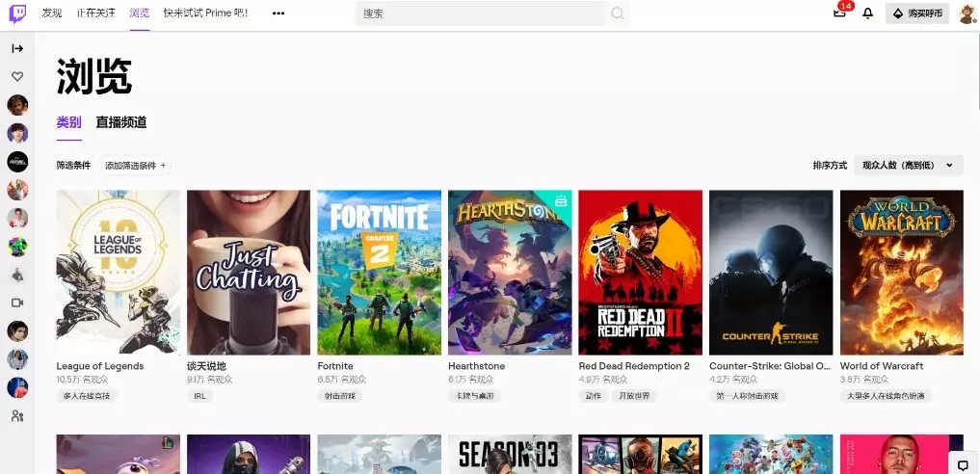Click the Red Dead Redemption 2 title

point(634,366)
